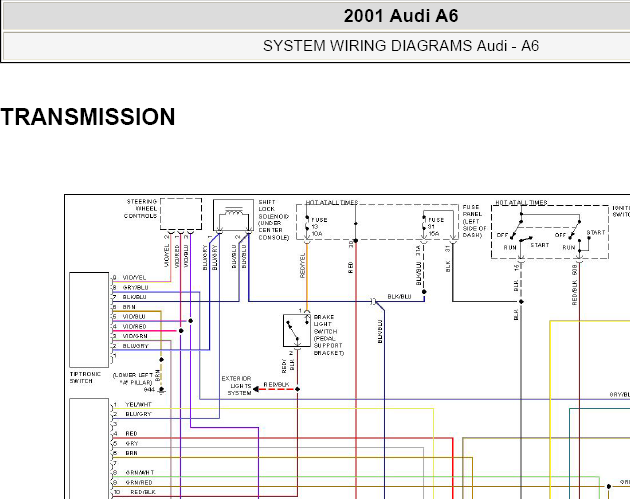Select the 'EXTERIOR LIGHTS SYSTEM' label
630x499 pixels.
[x=237, y=386]
